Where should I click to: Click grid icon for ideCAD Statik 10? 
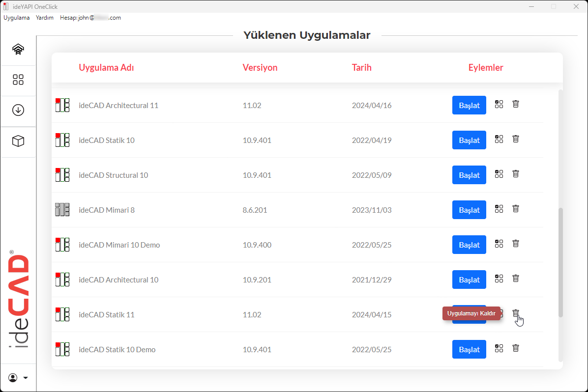[x=499, y=139]
